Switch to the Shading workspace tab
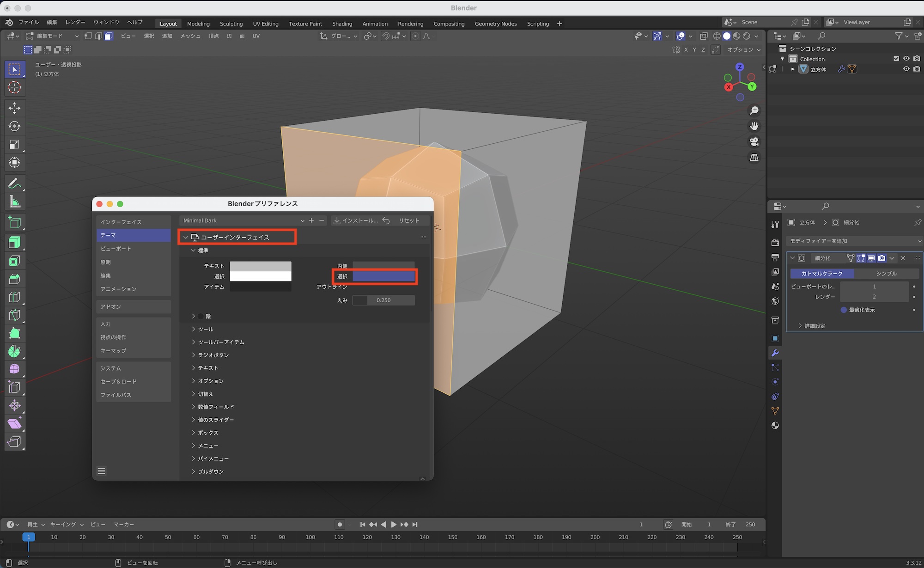Viewport: 924px width, 568px height. 342,24
